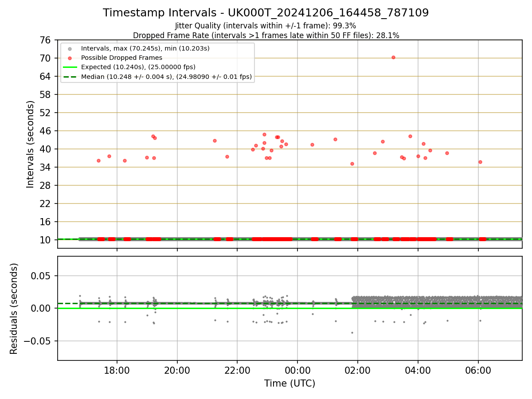Click the 'Intervals (seconds)' y-axis label
Image resolution: width=532 pixels, height=399 pixels.
30,144
